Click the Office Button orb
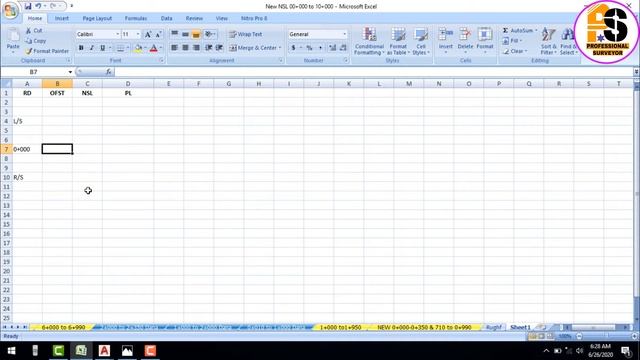This screenshot has width=640, height=360. 10,10
